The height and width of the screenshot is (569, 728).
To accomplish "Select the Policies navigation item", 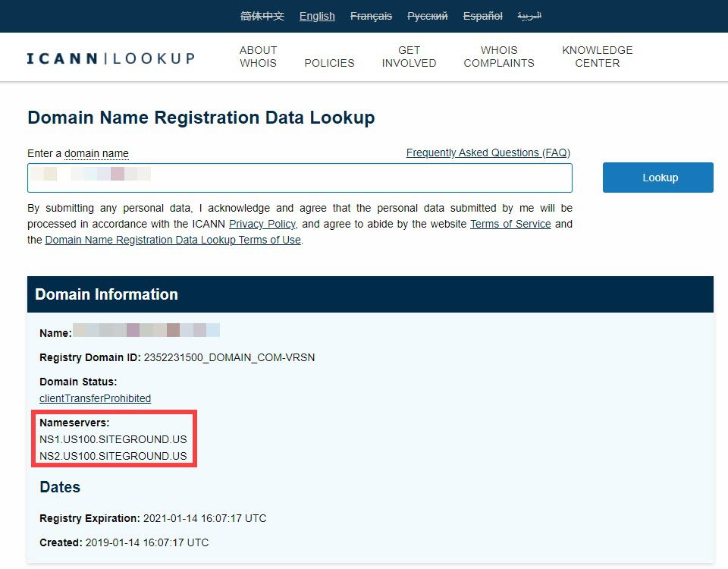I will 329,64.
